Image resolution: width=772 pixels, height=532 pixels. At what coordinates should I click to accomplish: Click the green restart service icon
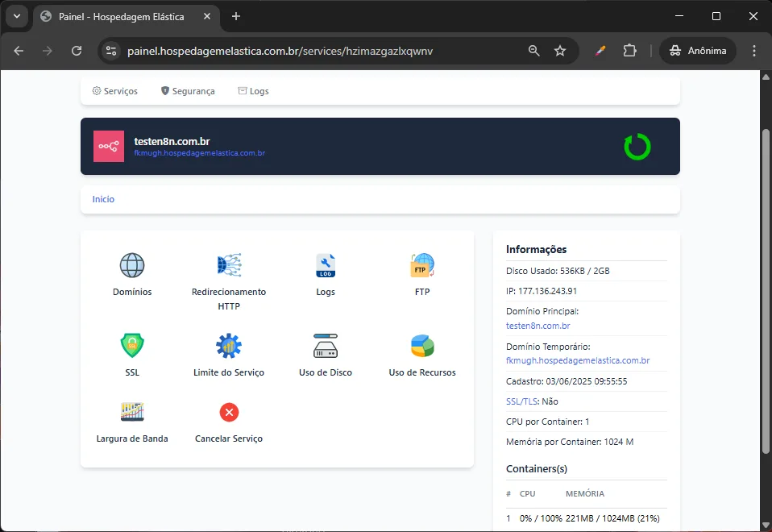(x=637, y=147)
